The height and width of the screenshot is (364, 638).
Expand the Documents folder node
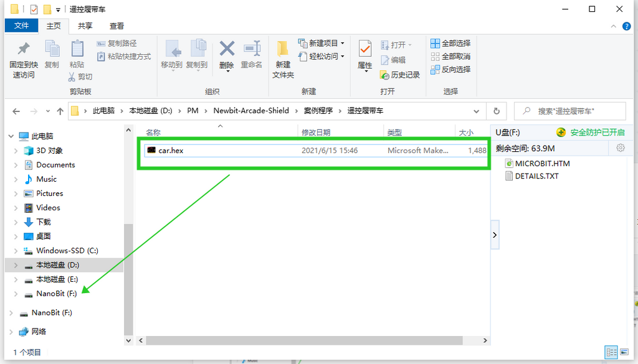point(16,165)
